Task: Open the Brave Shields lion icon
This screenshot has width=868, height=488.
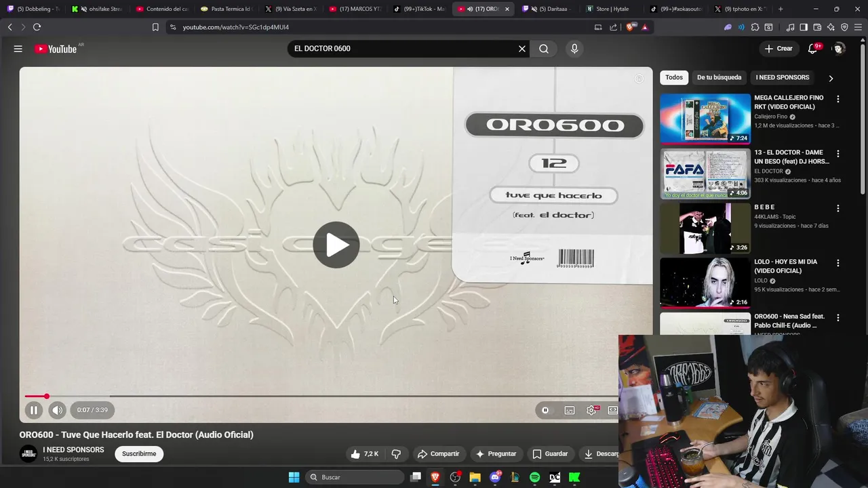Action: pyautogui.click(x=631, y=27)
